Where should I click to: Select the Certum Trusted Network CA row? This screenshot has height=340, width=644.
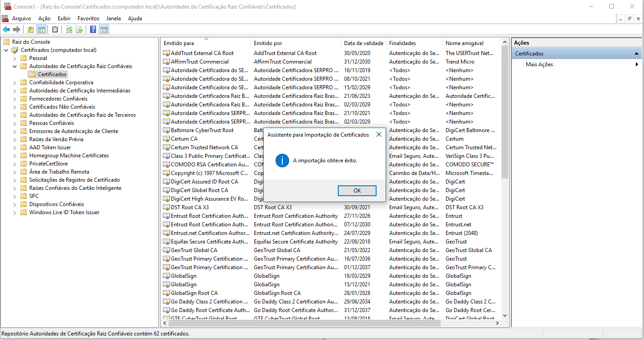click(331, 147)
